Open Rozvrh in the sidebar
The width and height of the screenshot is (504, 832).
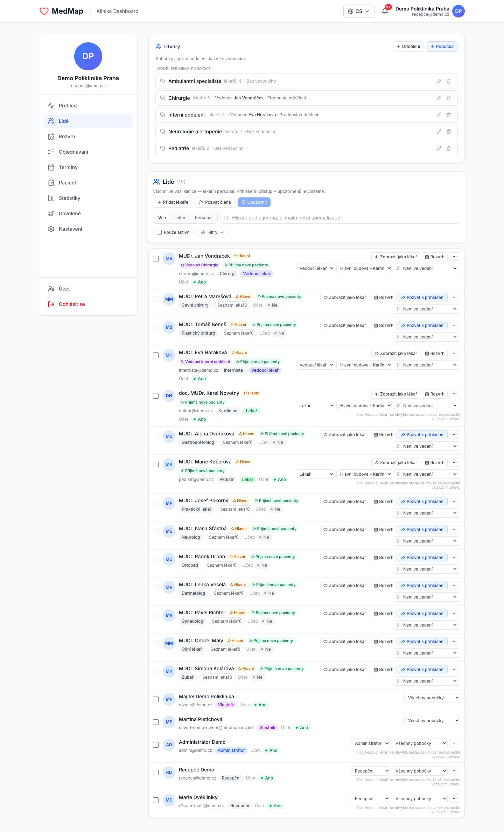click(x=88, y=137)
